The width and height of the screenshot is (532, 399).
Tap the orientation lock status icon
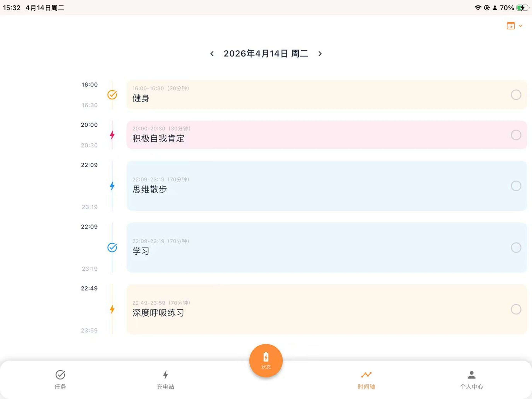pos(487,8)
